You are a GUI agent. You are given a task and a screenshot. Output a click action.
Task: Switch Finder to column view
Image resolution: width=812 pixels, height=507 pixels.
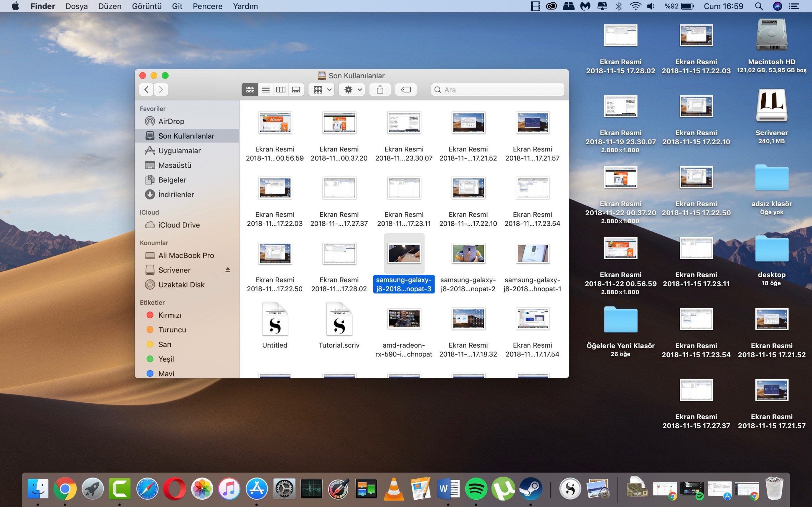280,90
